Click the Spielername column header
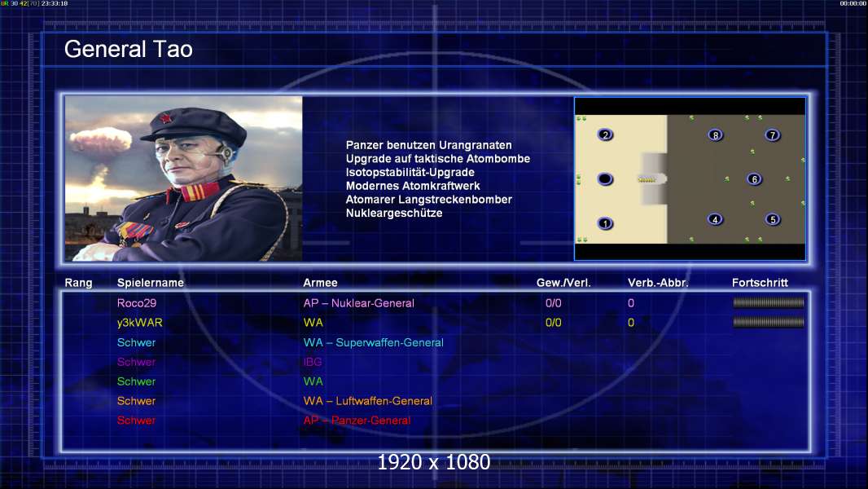 pos(150,283)
